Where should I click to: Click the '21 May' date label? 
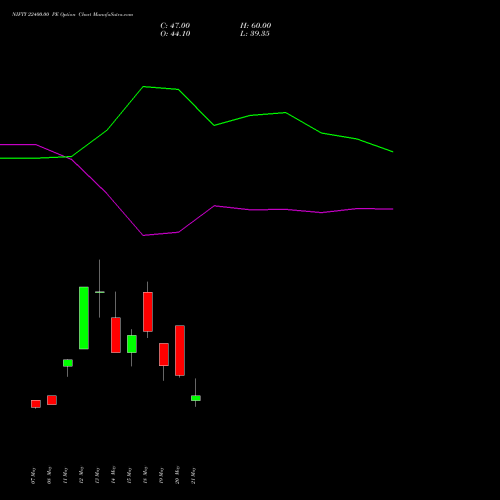click(x=193, y=476)
